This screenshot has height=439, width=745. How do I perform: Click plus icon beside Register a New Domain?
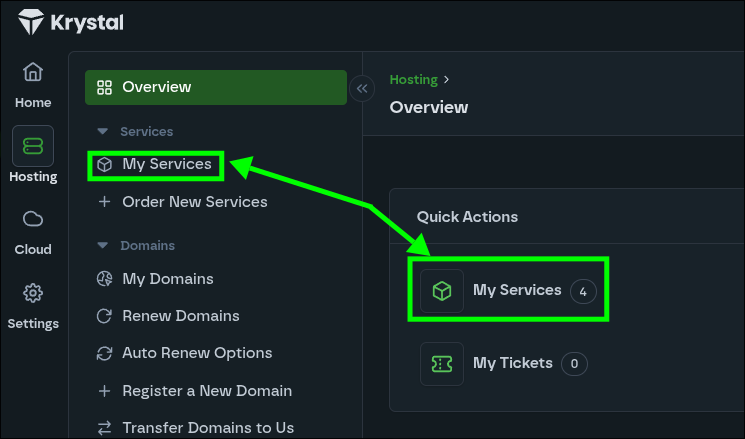104,391
